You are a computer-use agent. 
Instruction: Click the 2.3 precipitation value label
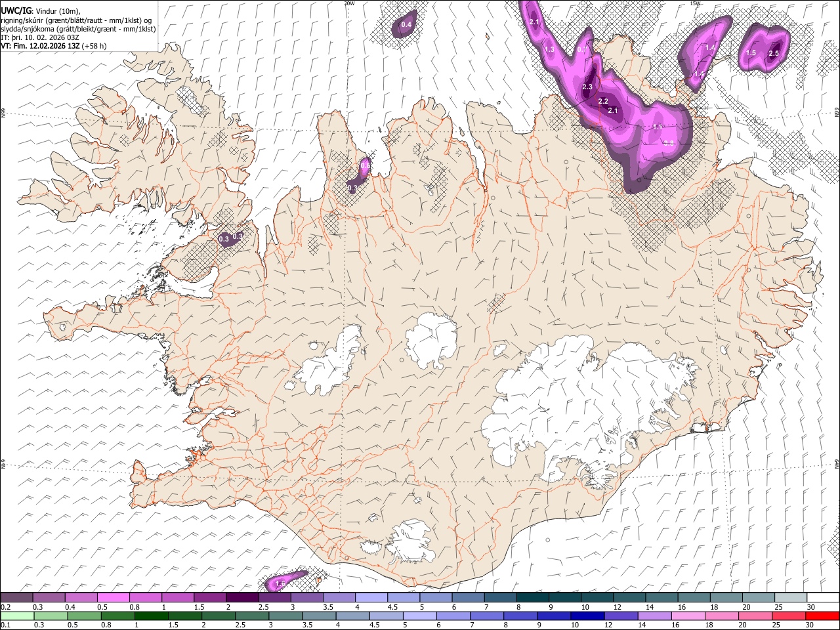click(x=587, y=87)
